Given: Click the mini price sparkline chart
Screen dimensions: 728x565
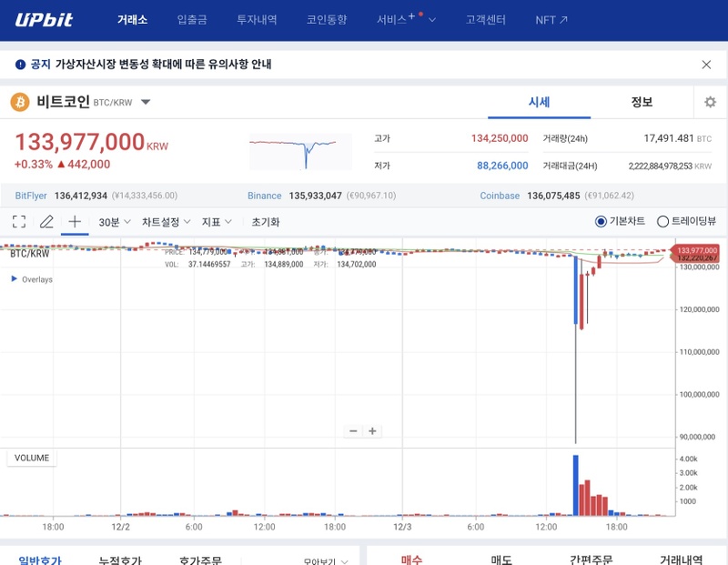Looking at the screenshot, I should (x=300, y=151).
